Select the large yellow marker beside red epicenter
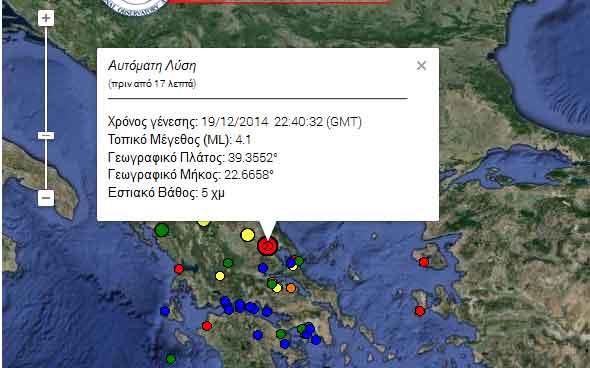Screen dimensions: 590x368 pyautogui.click(x=248, y=235)
